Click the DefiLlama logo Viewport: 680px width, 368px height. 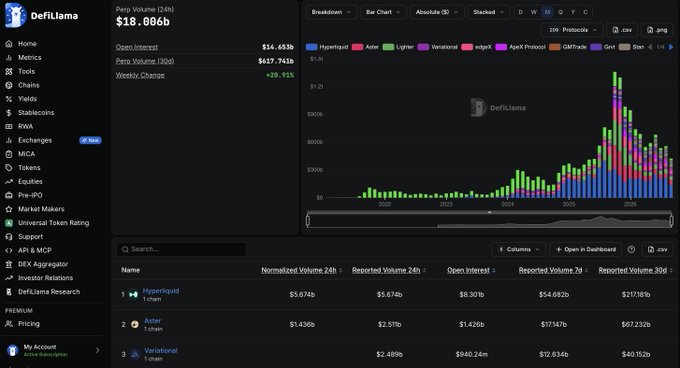[x=42, y=15]
